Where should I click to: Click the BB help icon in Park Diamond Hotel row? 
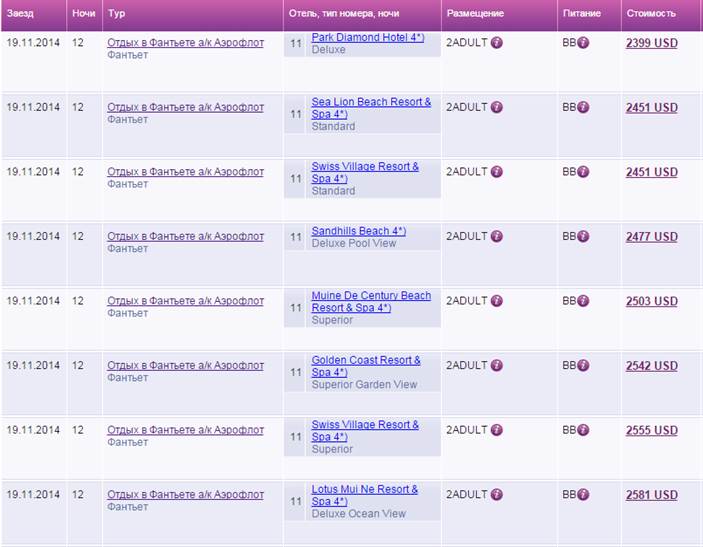tap(583, 43)
